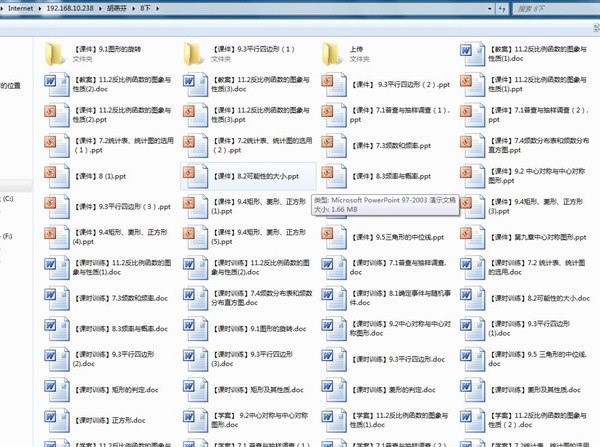The image size is (600, 447).
Task: Select PowerPoint icon of 【课件】第九章中心对称图形.ppt
Action: tap(472, 238)
